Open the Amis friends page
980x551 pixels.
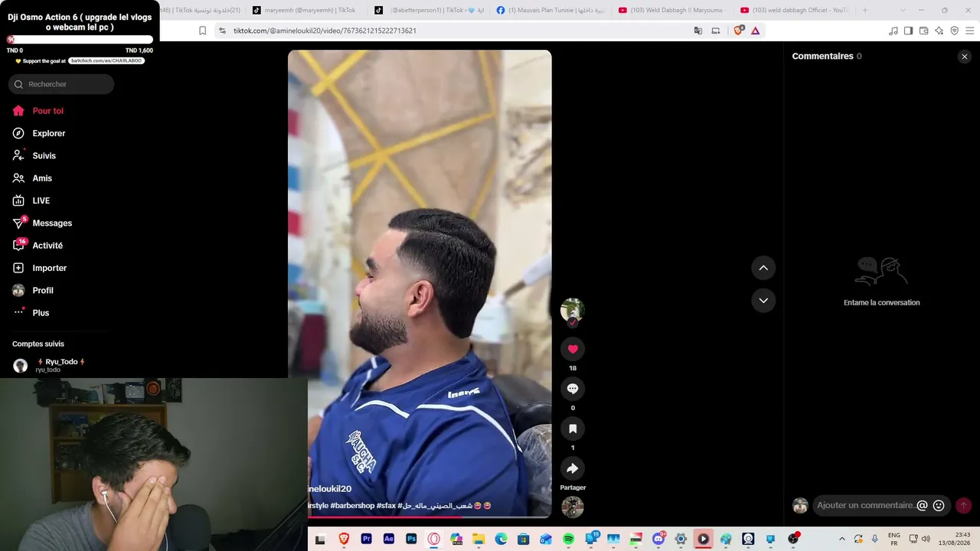pyautogui.click(x=32, y=178)
